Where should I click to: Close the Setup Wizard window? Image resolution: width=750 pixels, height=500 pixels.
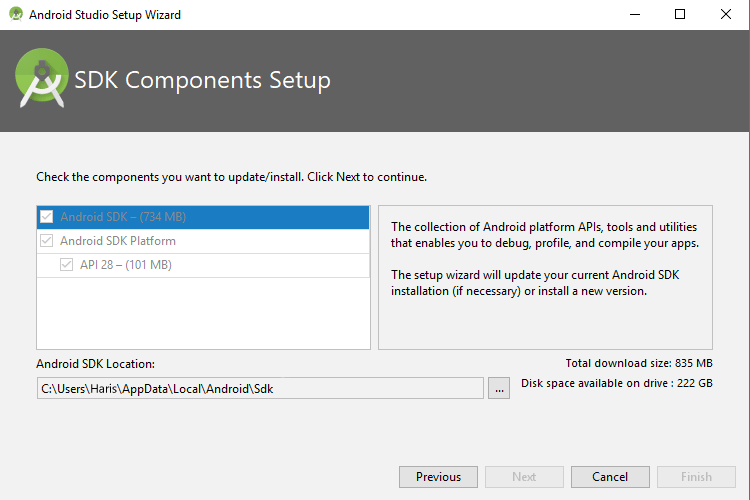(x=726, y=14)
